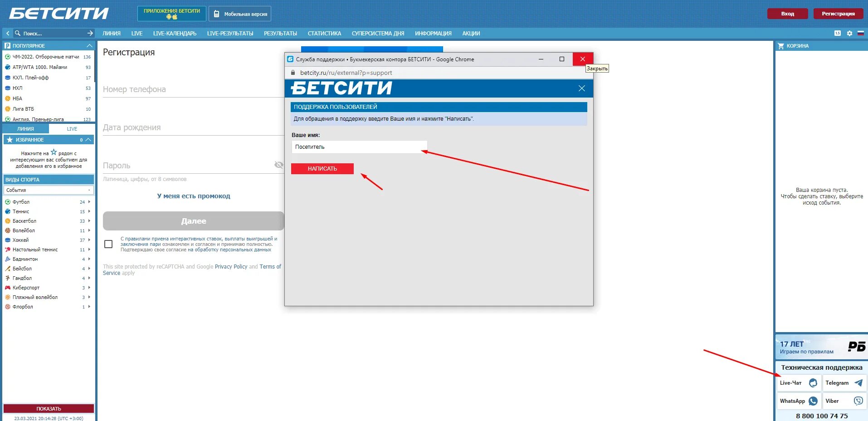This screenshot has width=868, height=421.
Task: Click the РБ '17 ЛЕТ' banner
Action: [x=821, y=347]
